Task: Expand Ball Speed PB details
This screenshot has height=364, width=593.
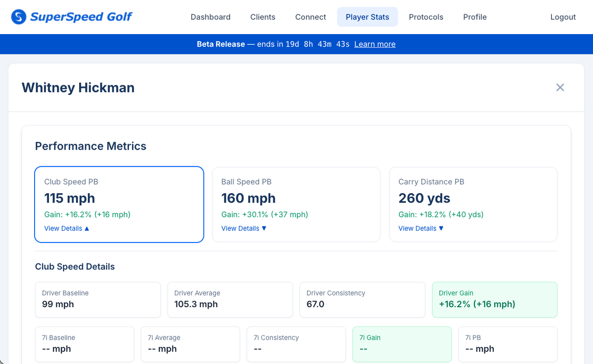Action: 243,228
